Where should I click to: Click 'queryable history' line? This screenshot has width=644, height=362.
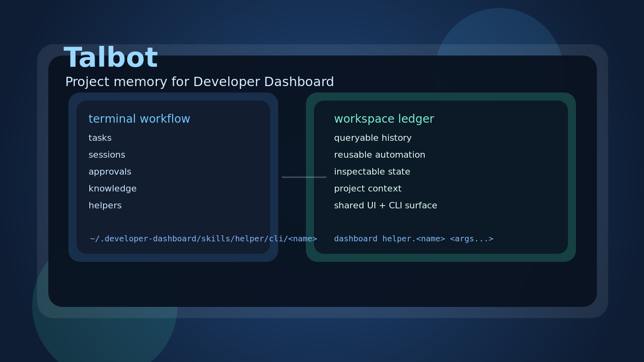point(373,138)
